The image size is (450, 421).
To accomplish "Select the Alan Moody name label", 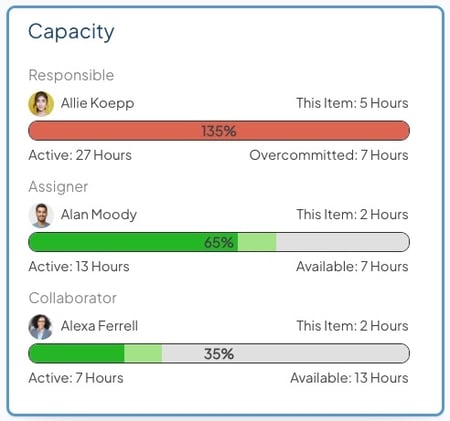I will pos(99,214).
